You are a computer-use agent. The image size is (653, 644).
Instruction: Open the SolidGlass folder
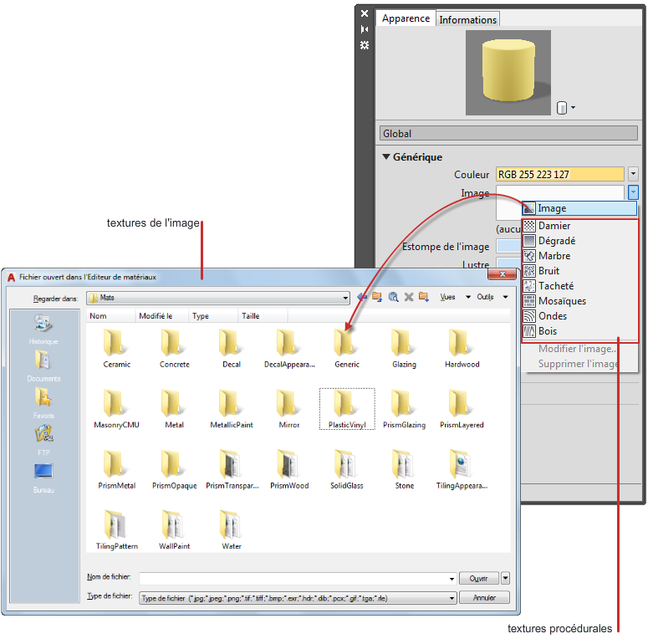(x=346, y=469)
